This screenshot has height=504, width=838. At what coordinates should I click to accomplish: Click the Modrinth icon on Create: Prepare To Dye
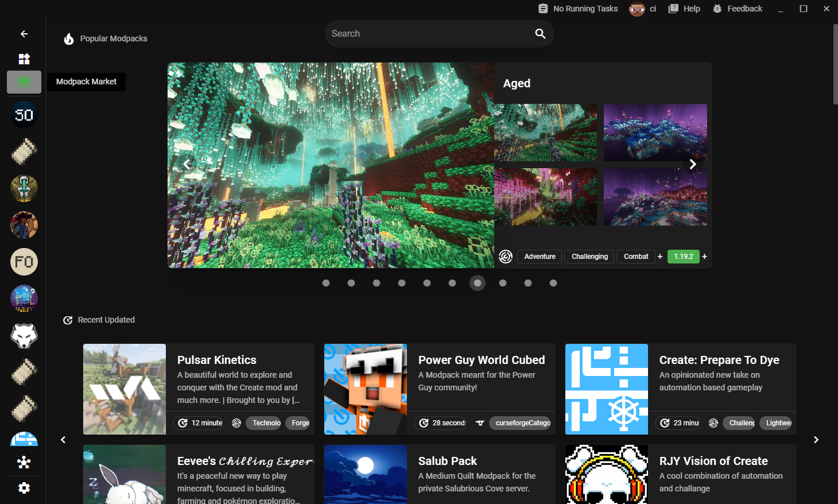[713, 423]
